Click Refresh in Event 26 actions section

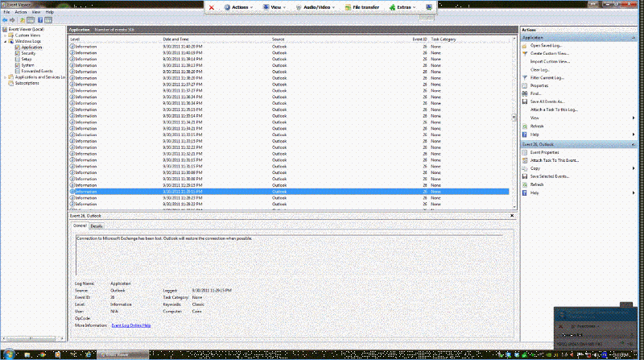(x=537, y=184)
